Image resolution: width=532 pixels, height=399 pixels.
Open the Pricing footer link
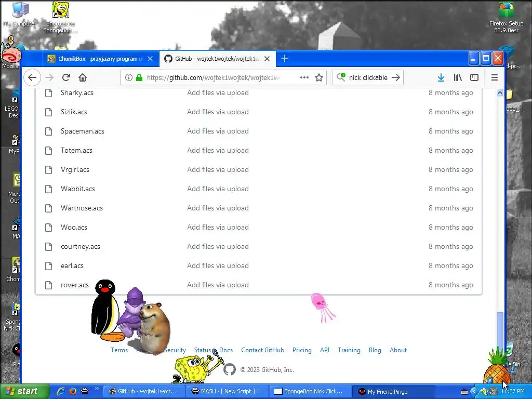coord(302,350)
